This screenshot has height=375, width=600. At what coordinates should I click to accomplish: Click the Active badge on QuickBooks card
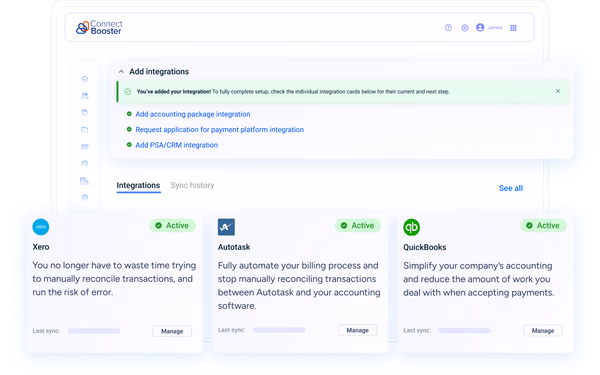pyautogui.click(x=543, y=225)
